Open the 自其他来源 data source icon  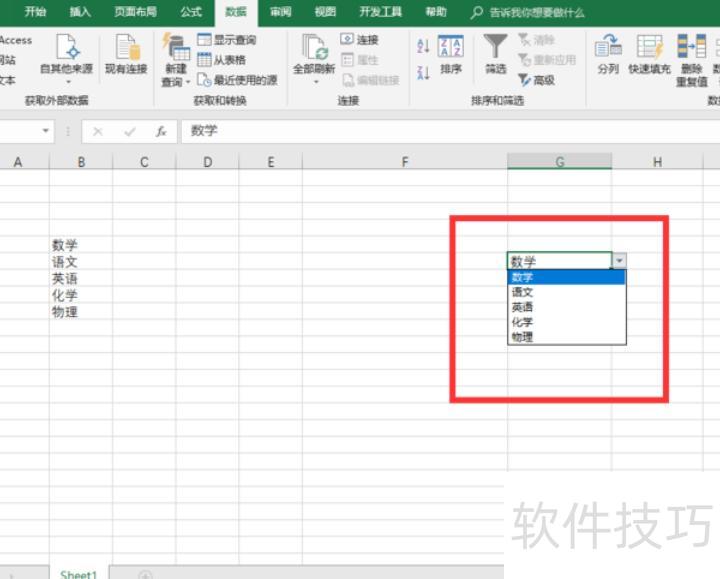click(x=67, y=47)
